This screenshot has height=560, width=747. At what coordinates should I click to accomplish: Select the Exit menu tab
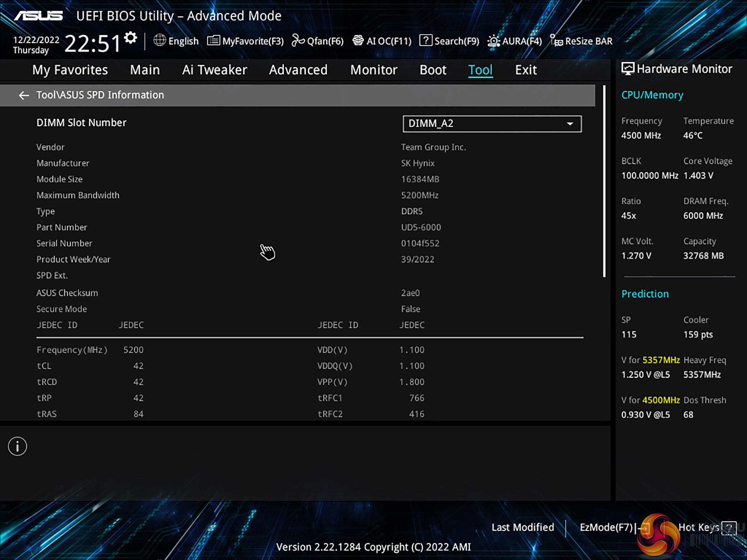pos(526,70)
